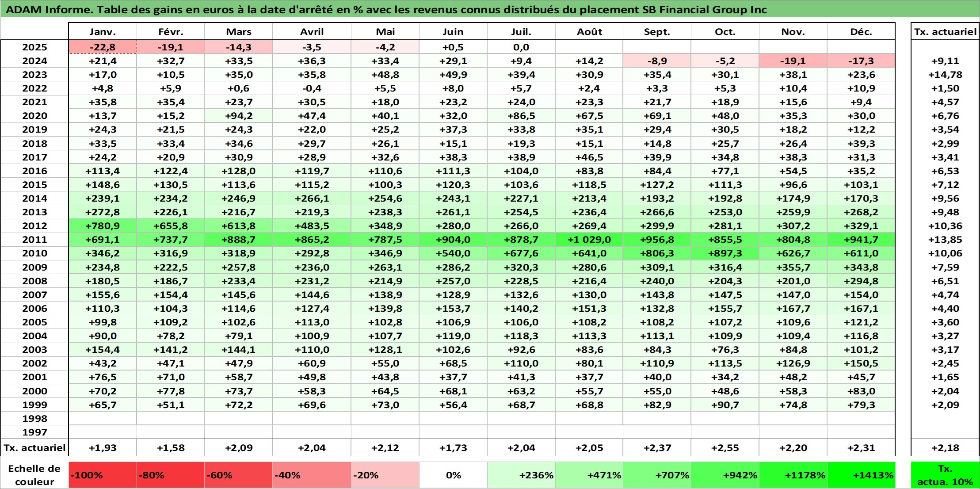The image size is (980, 489).
Task: Select the 'Déc.' column header
Action: [861, 31]
